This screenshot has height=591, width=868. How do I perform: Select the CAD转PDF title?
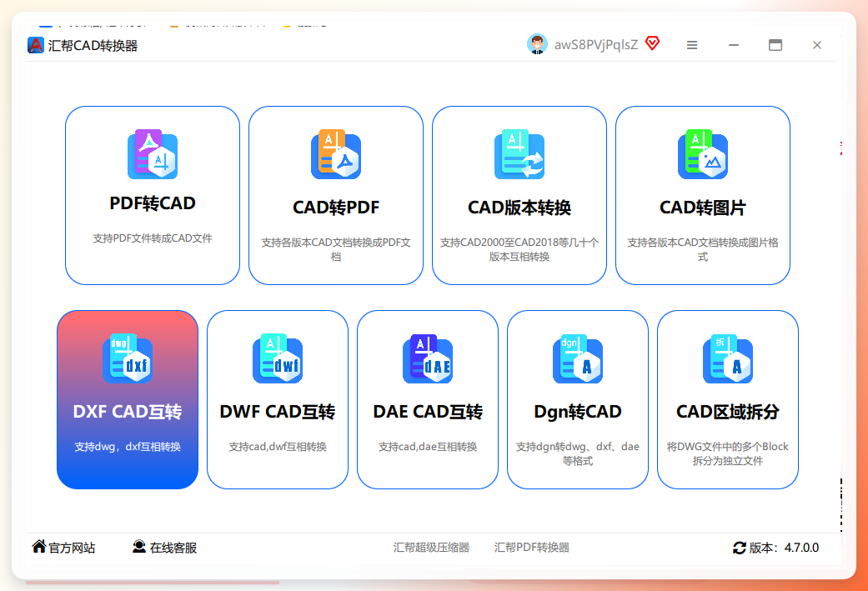[336, 208]
